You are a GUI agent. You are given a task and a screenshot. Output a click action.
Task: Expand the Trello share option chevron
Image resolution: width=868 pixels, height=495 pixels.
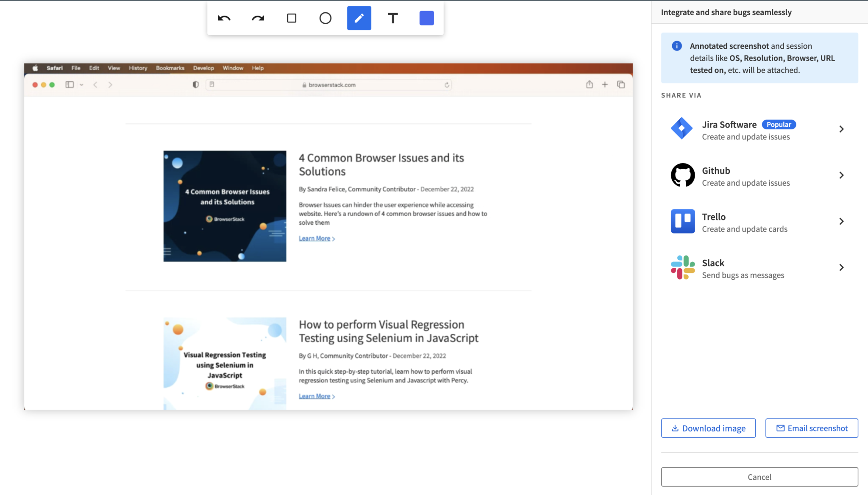(841, 222)
